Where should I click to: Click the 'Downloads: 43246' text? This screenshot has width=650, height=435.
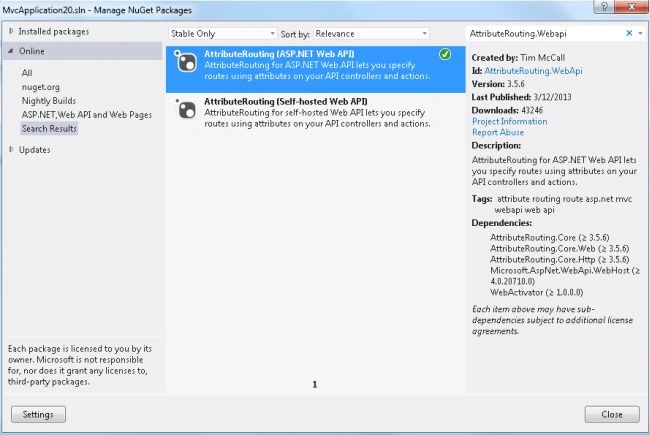507,110
